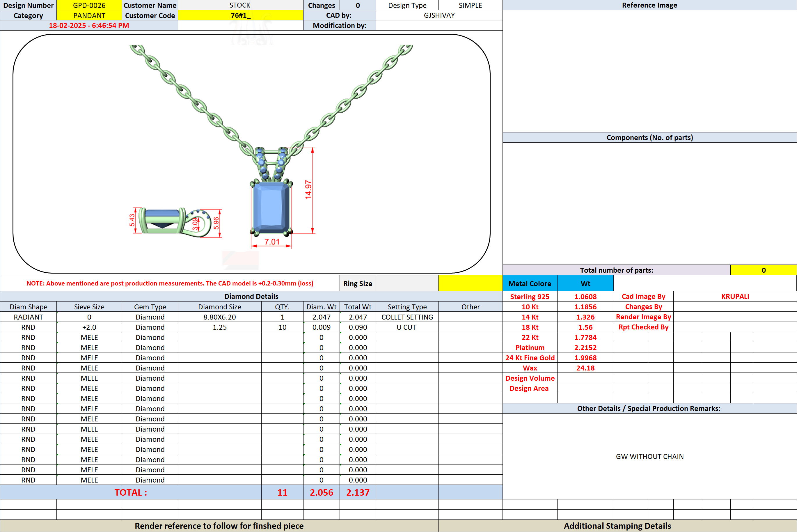The height and width of the screenshot is (532, 797).
Task: Select the U CUT setting type cell
Action: (407, 327)
